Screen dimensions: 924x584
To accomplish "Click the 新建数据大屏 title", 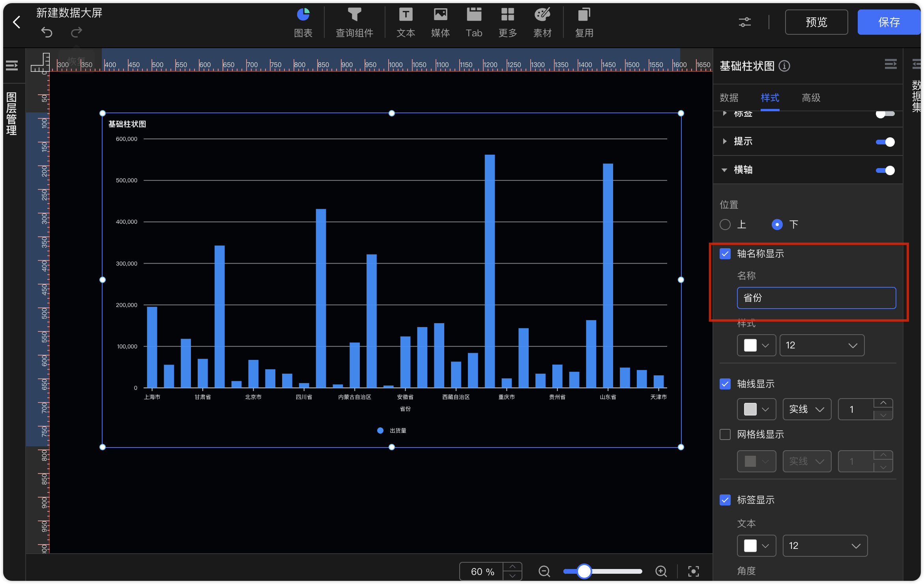I will [x=69, y=13].
